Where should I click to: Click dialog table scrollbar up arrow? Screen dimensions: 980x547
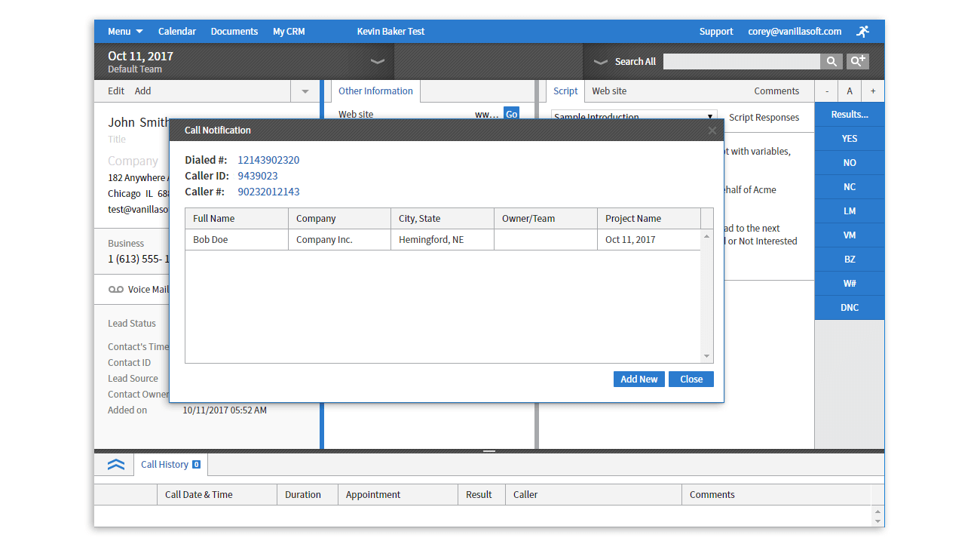[x=707, y=236]
